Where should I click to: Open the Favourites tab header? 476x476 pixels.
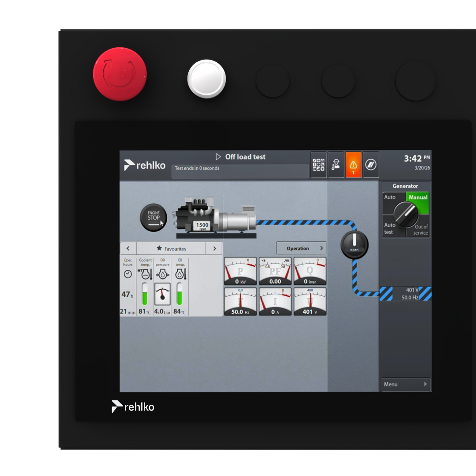pyautogui.click(x=171, y=248)
